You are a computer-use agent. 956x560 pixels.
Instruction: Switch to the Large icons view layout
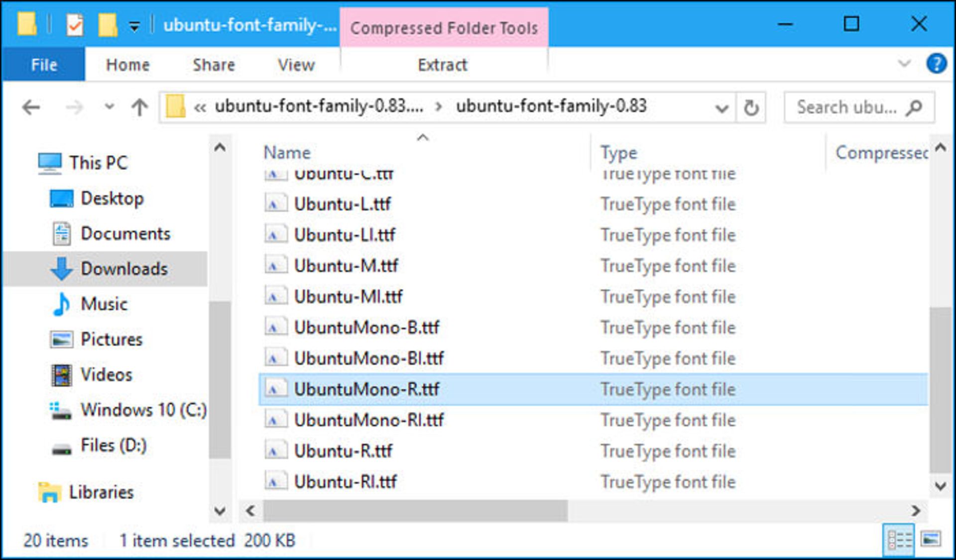click(930, 539)
